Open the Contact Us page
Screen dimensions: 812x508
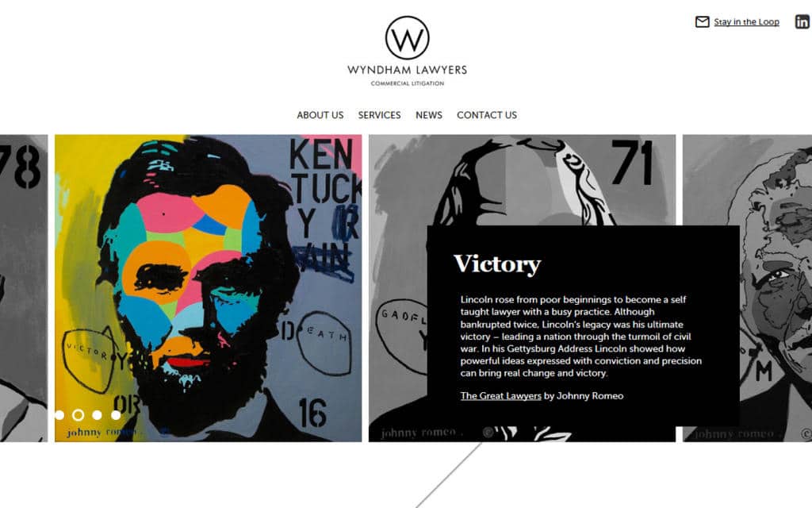[x=487, y=115]
